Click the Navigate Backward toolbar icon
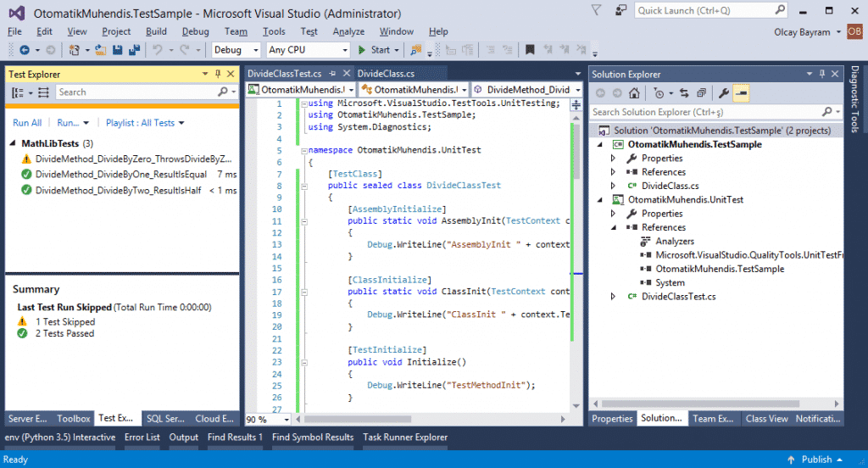Screen dimensions: 868x468 click(x=23, y=50)
